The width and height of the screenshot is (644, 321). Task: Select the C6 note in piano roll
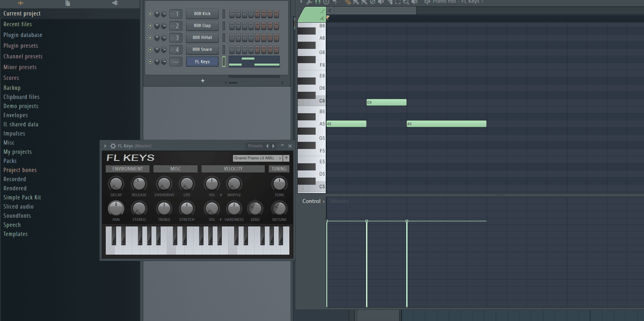(386, 102)
